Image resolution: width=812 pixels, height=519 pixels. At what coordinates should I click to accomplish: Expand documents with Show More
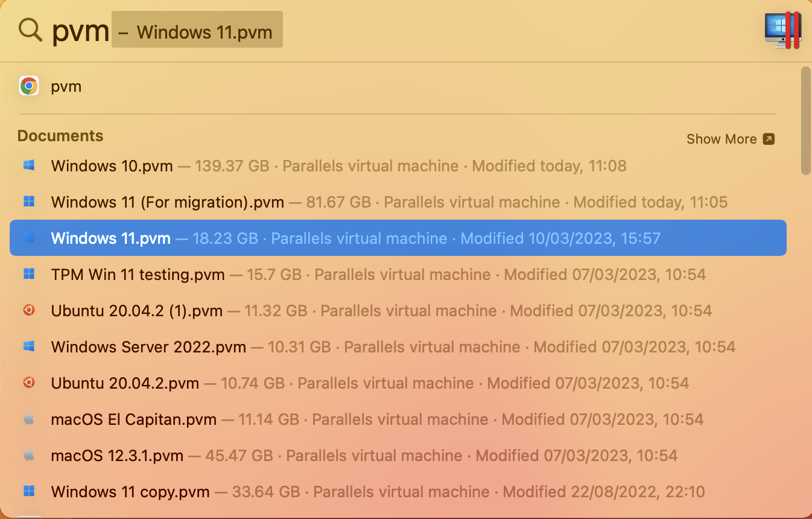tap(722, 139)
